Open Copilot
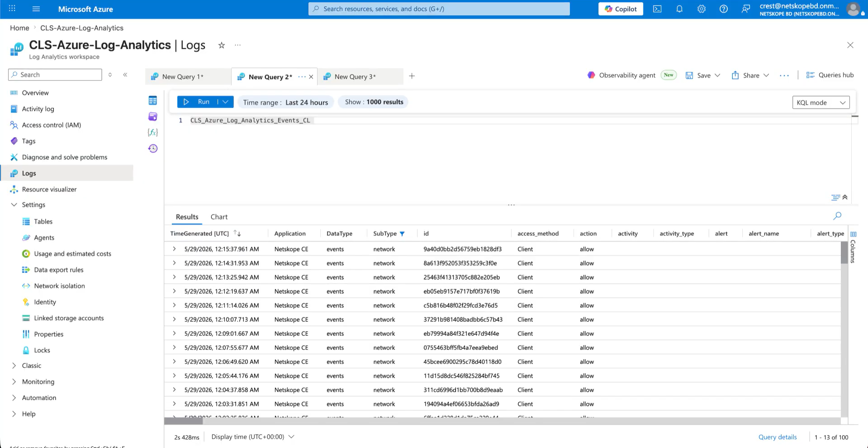868x448 pixels. [x=621, y=9]
